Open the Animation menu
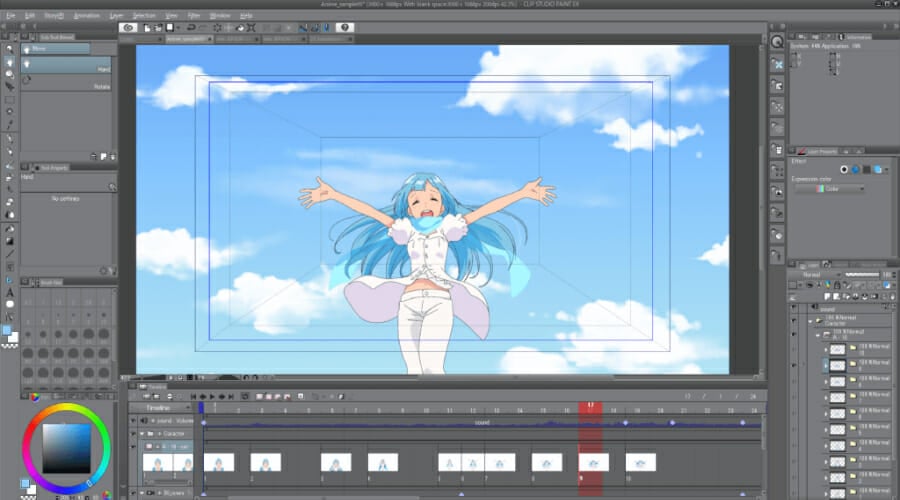The image size is (900, 500). (87, 15)
